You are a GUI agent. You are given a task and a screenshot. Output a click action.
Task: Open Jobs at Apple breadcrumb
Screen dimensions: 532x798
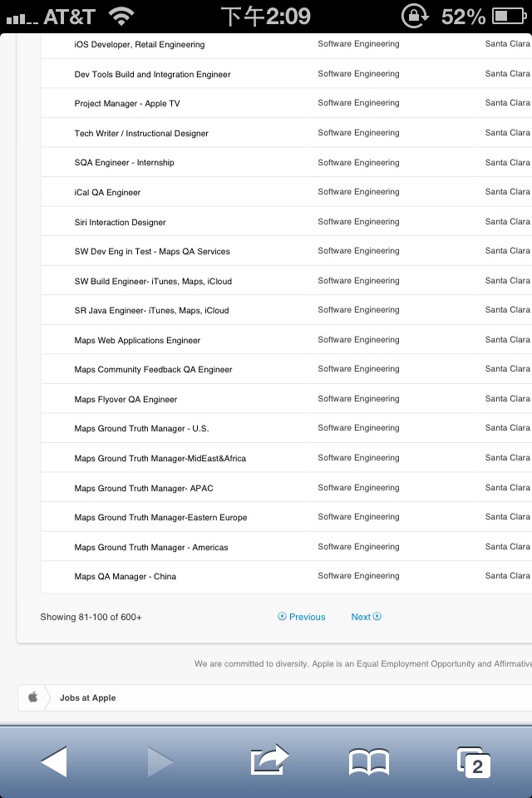click(87, 697)
